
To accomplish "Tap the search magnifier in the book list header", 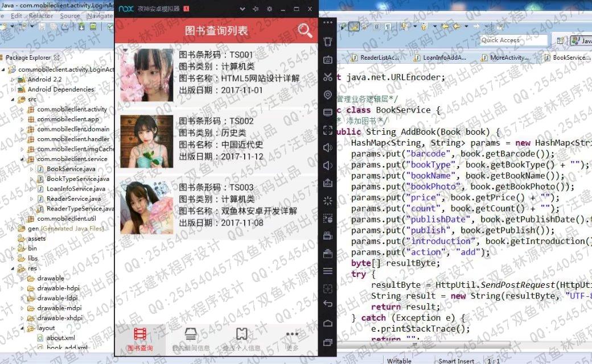I will pyautogui.click(x=305, y=30).
